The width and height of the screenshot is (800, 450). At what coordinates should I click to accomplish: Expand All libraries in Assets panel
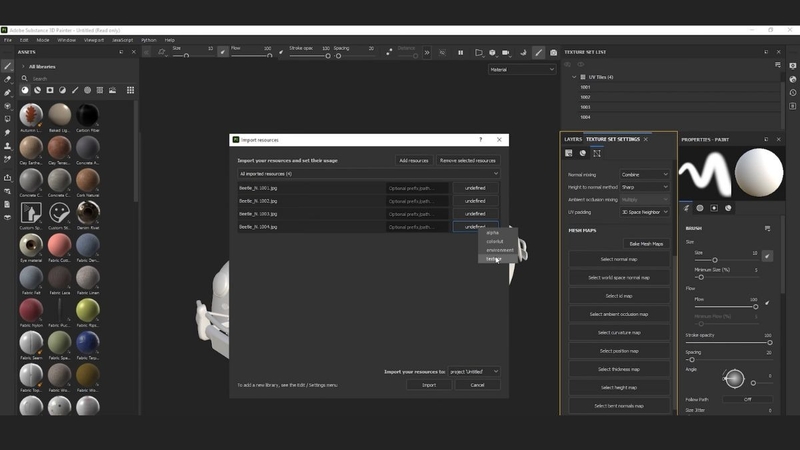point(23,67)
